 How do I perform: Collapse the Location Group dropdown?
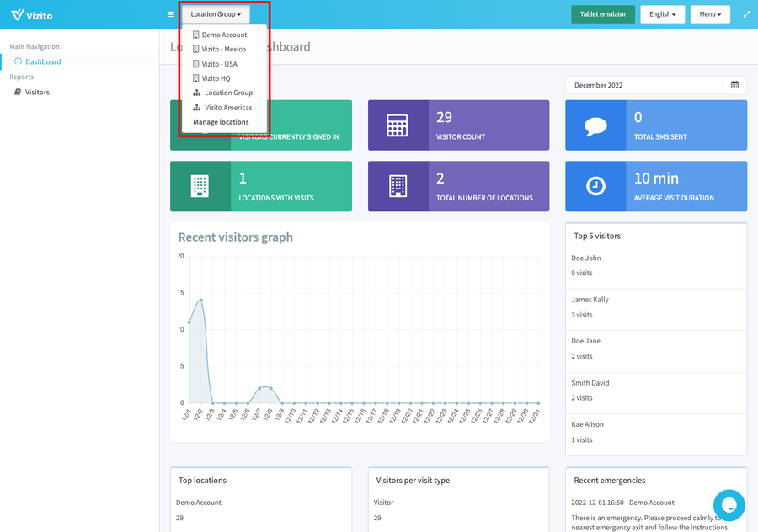216,14
